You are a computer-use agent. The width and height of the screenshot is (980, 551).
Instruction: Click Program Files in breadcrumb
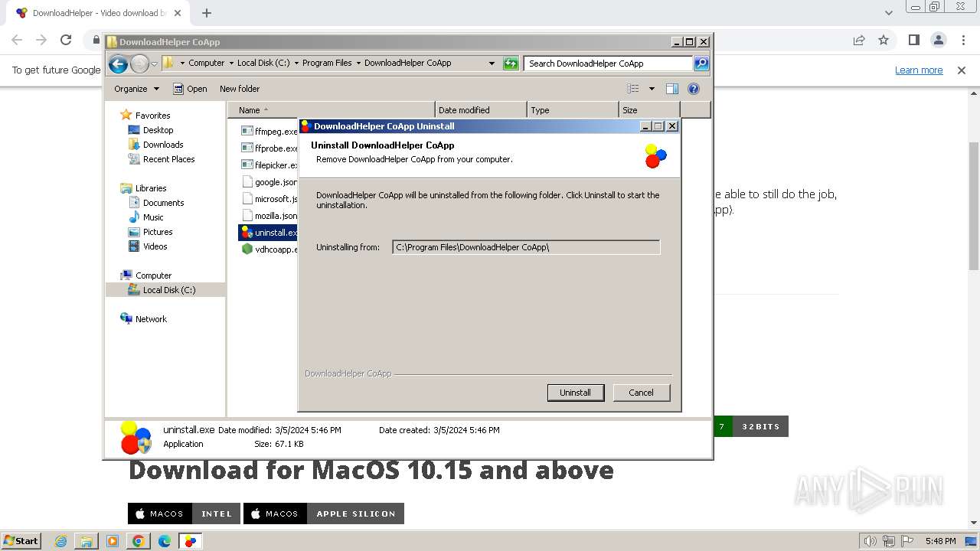tap(327, 64)
